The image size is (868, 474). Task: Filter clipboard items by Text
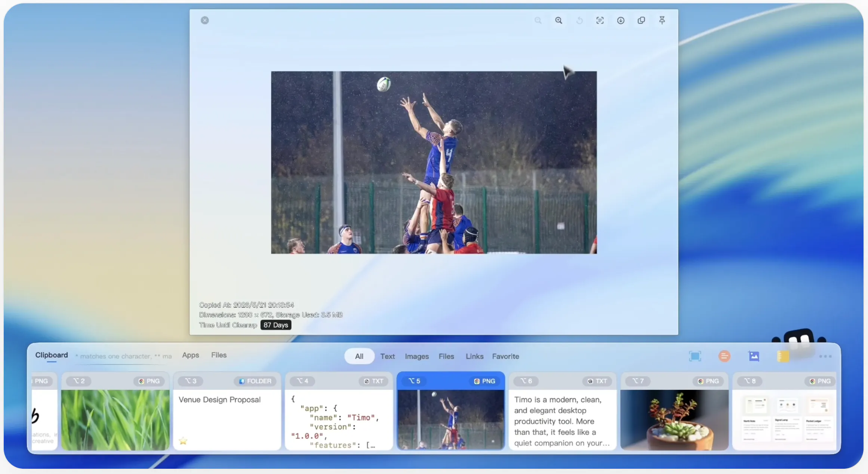(x=388, y=356)
